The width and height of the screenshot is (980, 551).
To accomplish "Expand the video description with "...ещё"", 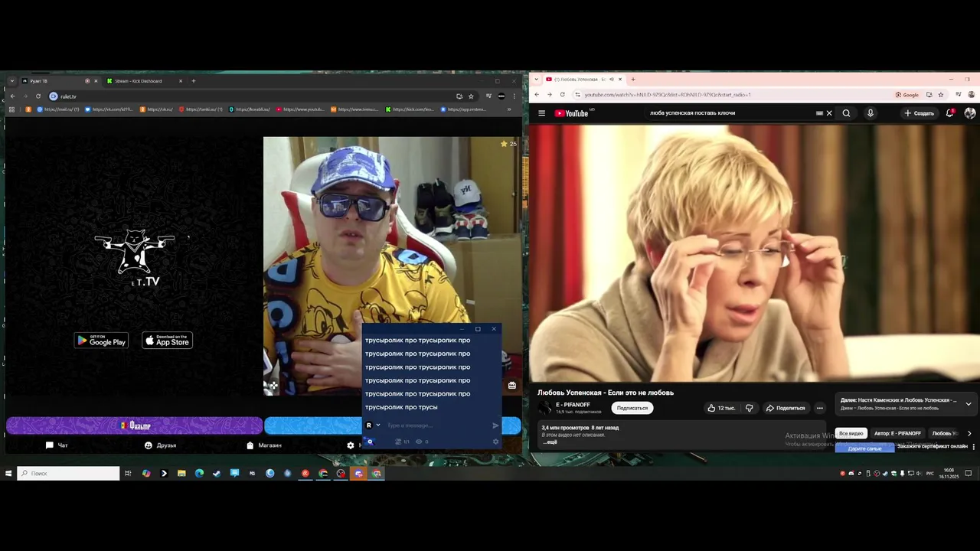I will tap(550, 442).
